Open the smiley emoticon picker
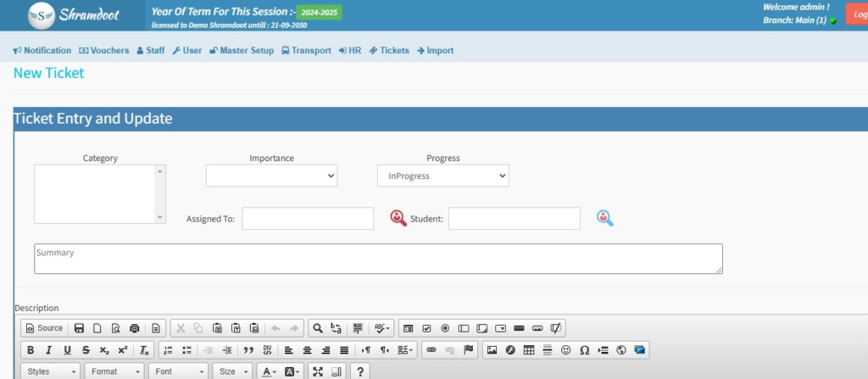 565,350
